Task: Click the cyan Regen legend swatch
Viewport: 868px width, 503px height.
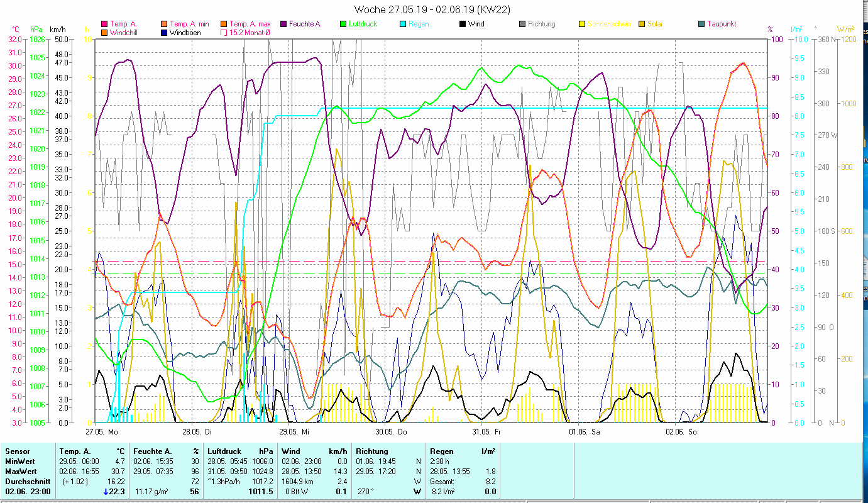Action: [403, 25]
